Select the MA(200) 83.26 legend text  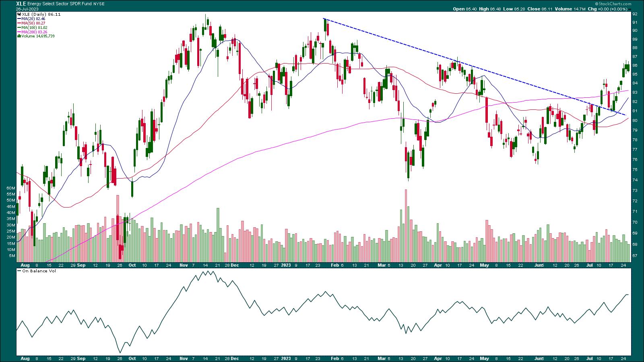coord(34,32)
